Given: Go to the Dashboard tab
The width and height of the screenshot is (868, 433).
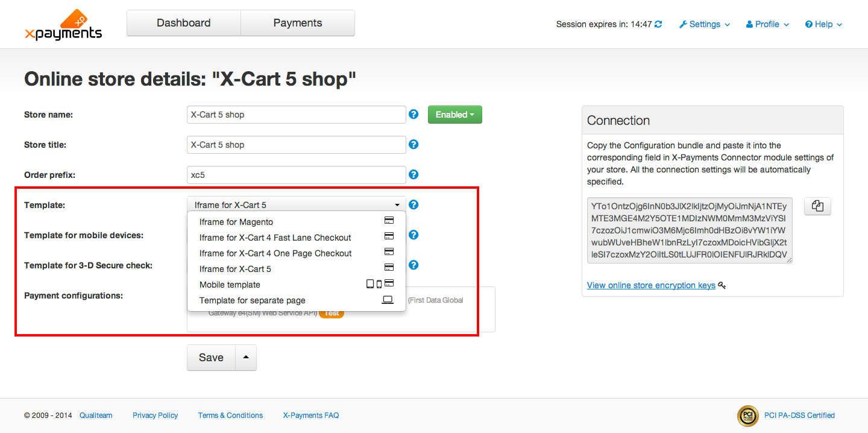Looking at the screenshot, I should 184,23.
